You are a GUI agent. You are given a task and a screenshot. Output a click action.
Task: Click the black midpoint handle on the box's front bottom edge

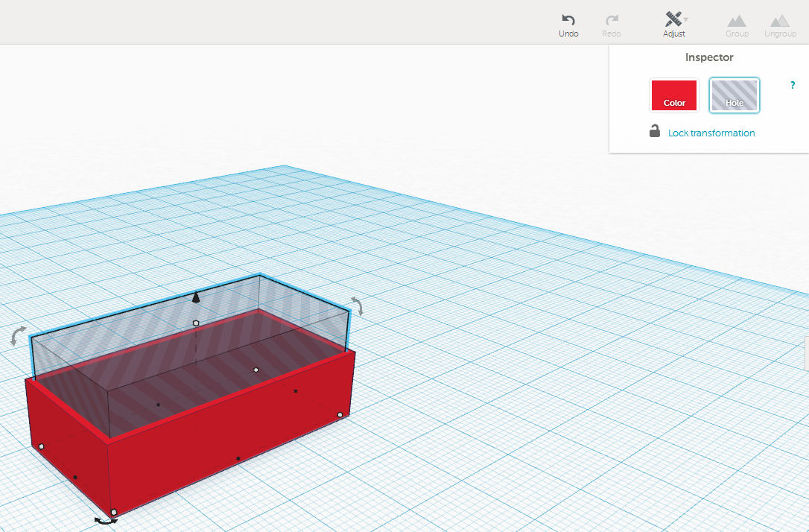pos(238,458)
